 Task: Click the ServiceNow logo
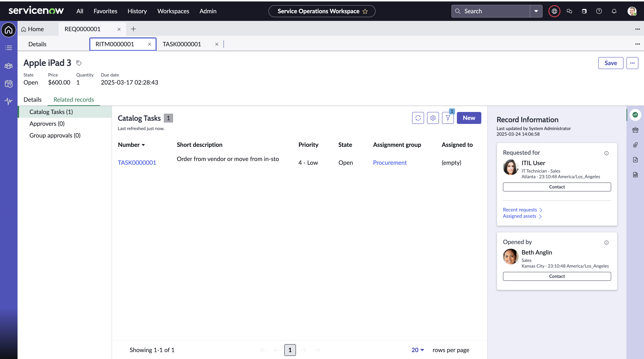pos(36,11)
